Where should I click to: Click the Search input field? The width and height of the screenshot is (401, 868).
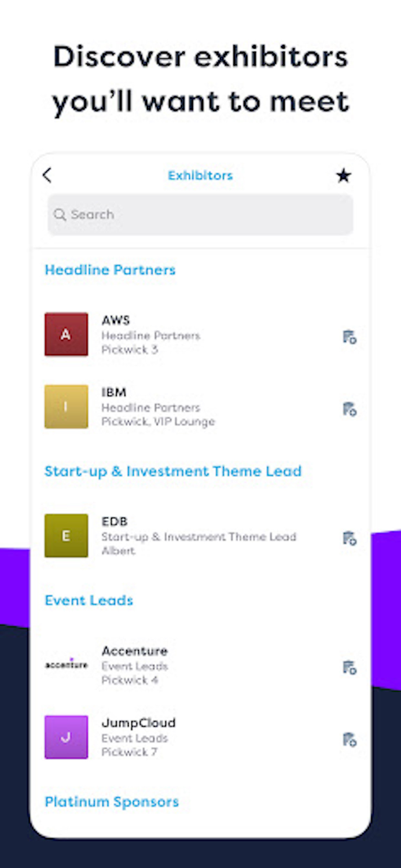[200, 215]
